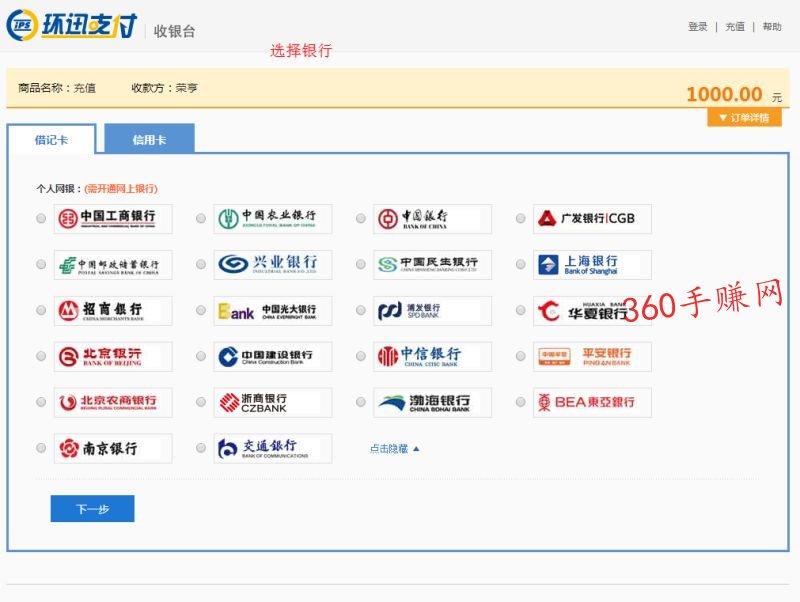Select the 兴业银行 radio button
Screen dimensions: 800x602
[201, 264]
